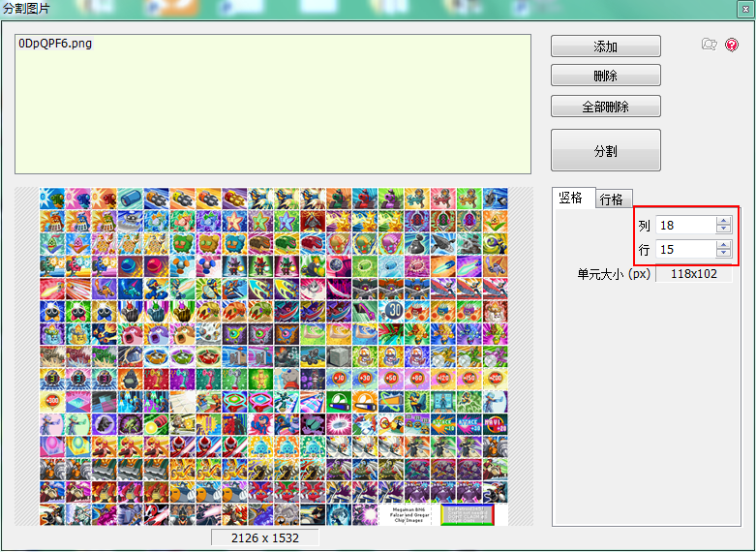The height and width of the screenshot is (552, 756).
Task: Switch to the 行格 tab
Action: coord(614,199)
